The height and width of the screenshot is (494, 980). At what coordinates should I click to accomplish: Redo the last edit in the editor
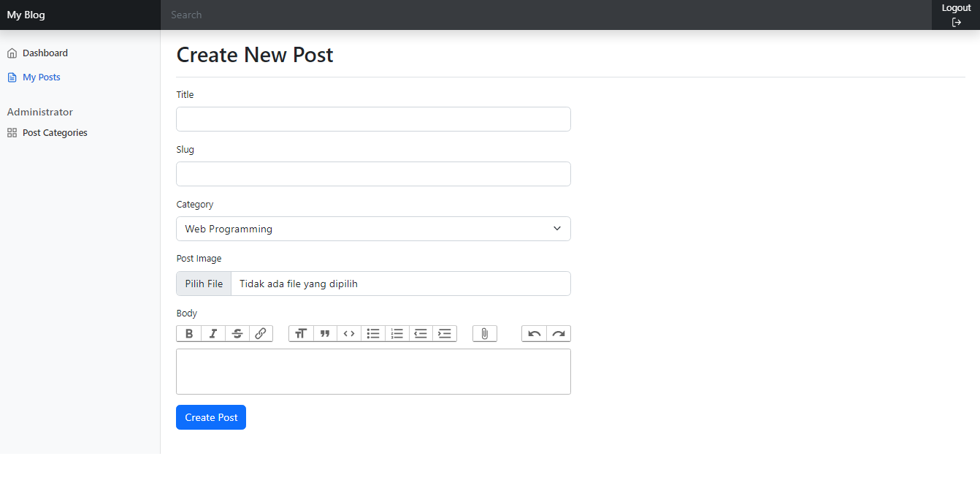[x=559, y=334]
